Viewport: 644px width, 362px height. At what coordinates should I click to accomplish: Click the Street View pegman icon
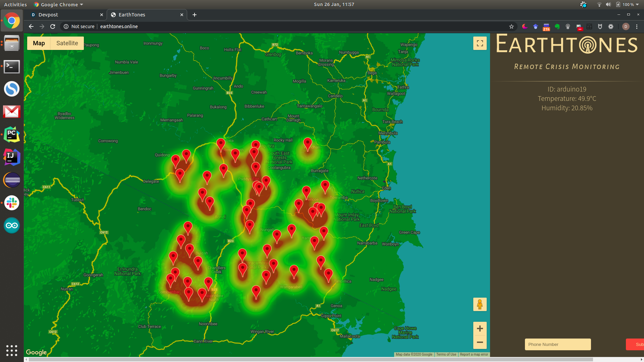480,304
